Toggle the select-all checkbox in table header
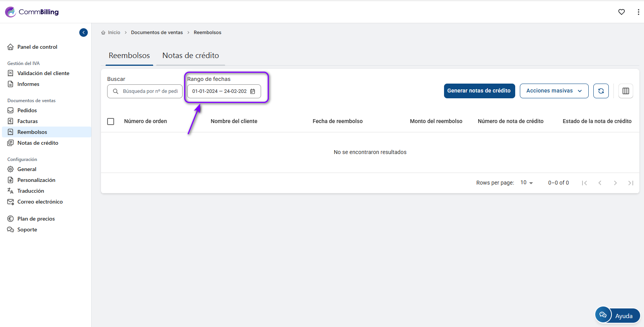The image size is (644, 327). tap(111, 122)
